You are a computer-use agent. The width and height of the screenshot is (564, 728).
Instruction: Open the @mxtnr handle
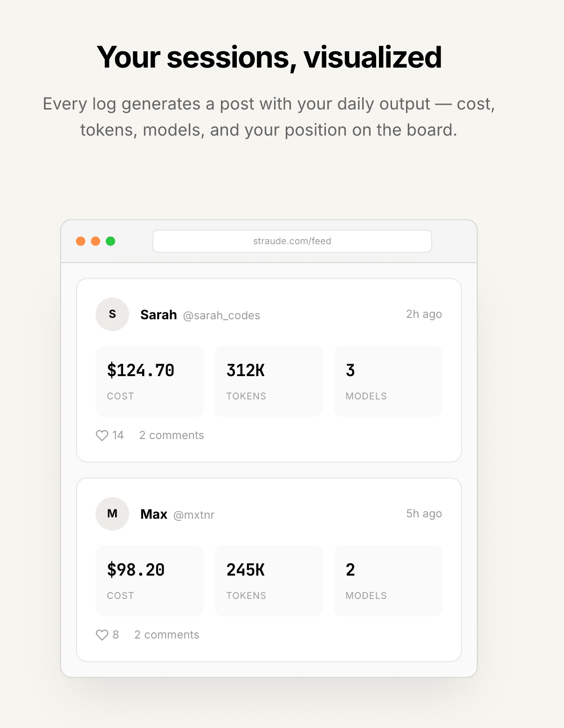pos(194,515)
